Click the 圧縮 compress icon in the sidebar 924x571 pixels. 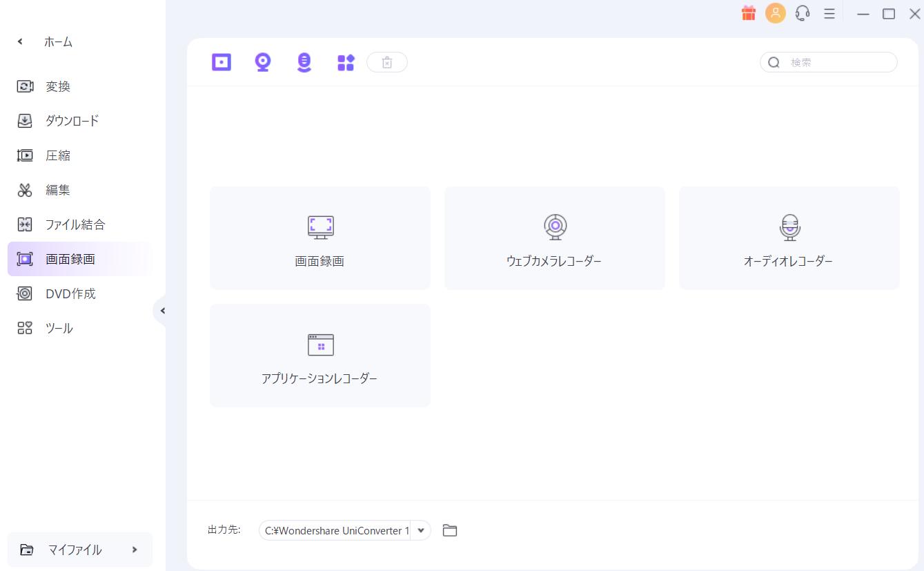coord(25,155)
